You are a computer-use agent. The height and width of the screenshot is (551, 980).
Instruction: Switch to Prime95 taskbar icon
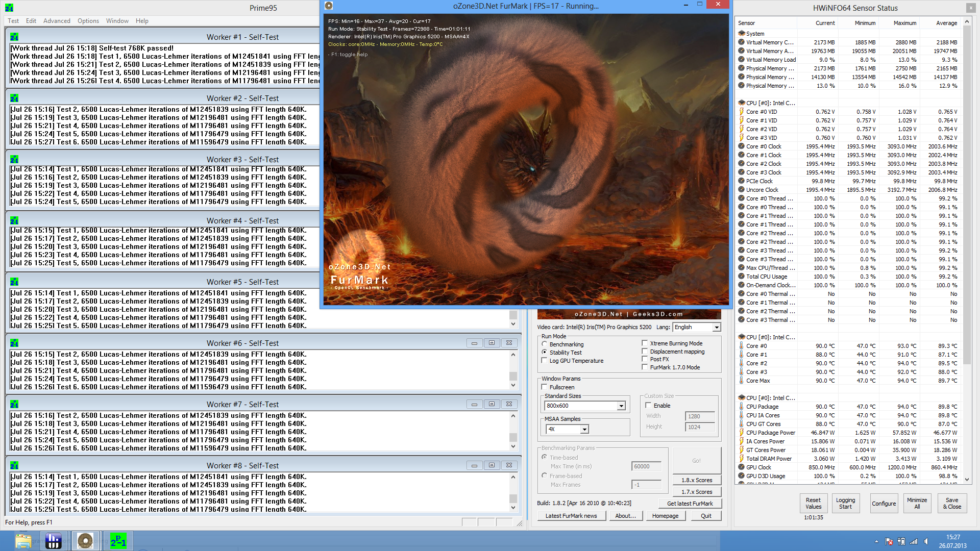pyautogui.click(x=118, y=541)
